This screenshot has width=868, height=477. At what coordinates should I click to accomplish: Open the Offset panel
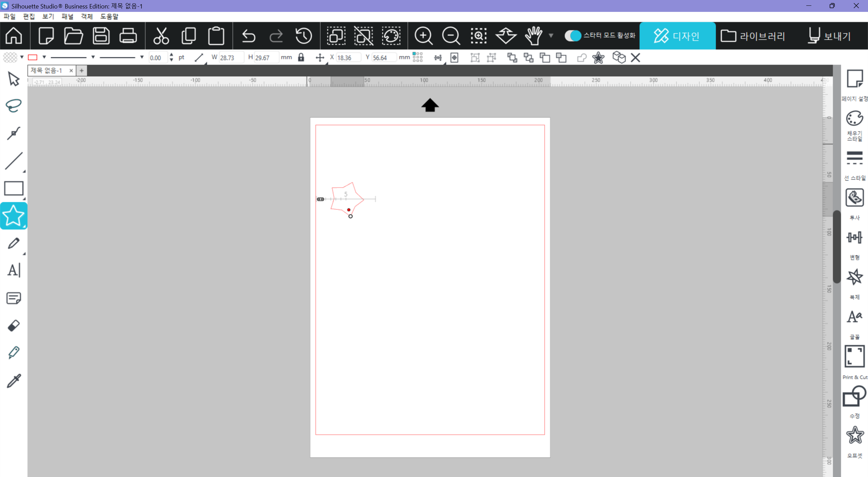pyautogui.click(x=854, y=436)
